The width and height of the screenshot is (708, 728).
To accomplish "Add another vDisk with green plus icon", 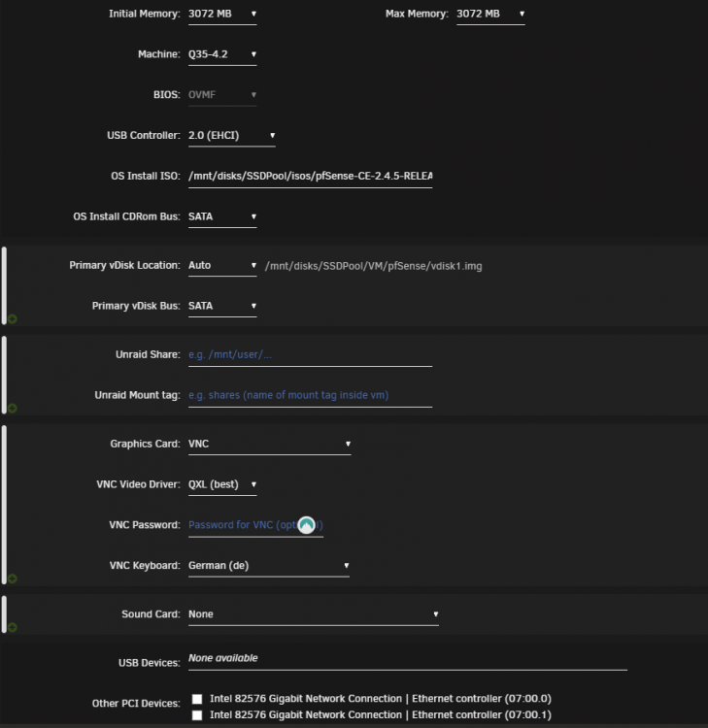I will (x=13, y=319).
